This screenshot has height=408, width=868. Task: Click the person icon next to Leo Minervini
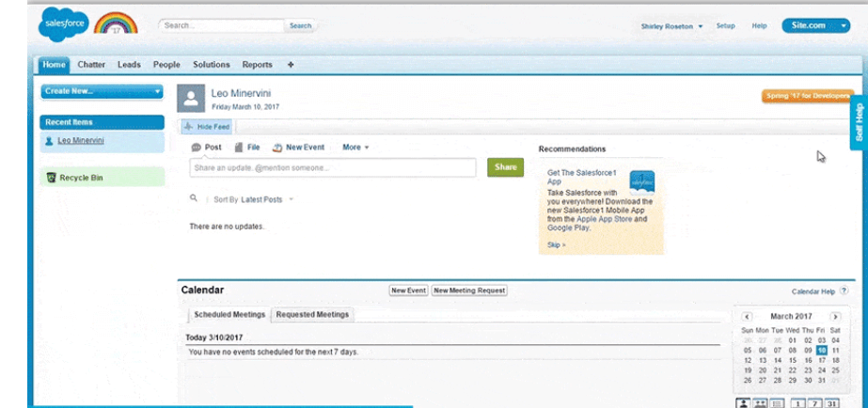[50, 141]
